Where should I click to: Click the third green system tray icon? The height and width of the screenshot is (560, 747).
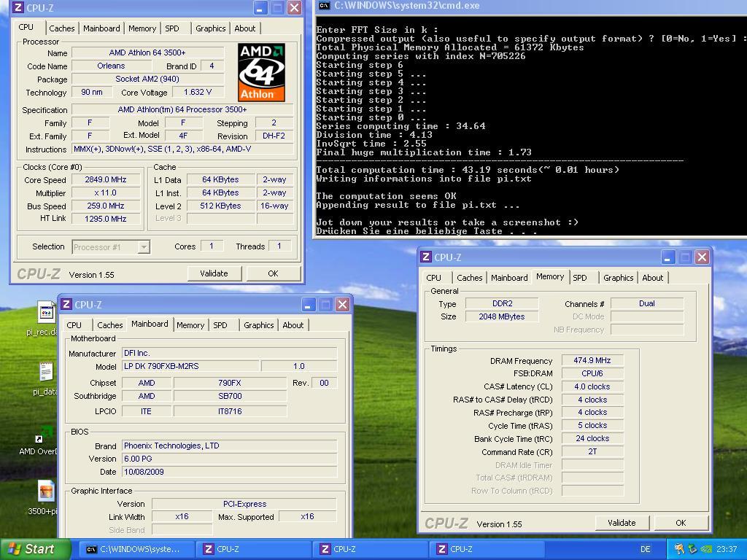(706, 549)
